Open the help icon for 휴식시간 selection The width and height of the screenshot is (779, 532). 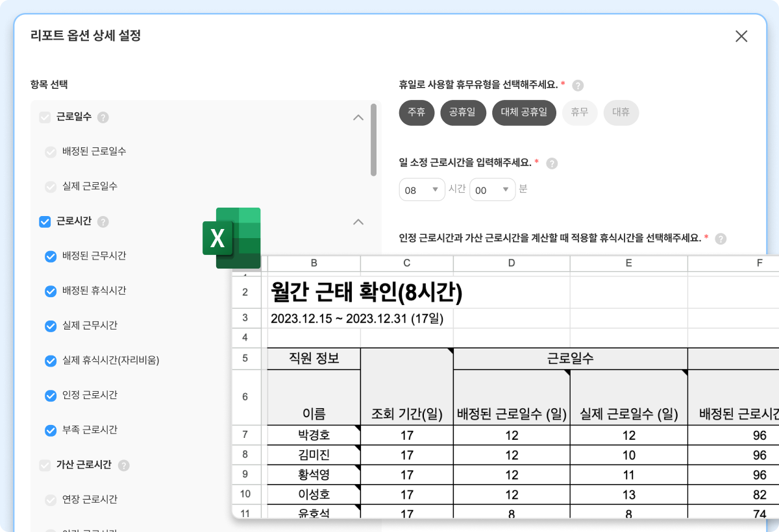720,238
